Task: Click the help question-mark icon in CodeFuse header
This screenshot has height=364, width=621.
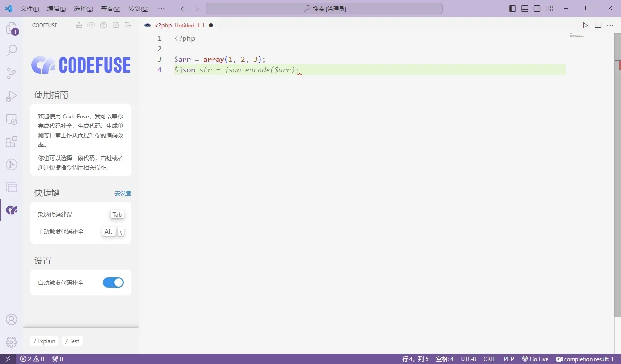Action: 103,25
